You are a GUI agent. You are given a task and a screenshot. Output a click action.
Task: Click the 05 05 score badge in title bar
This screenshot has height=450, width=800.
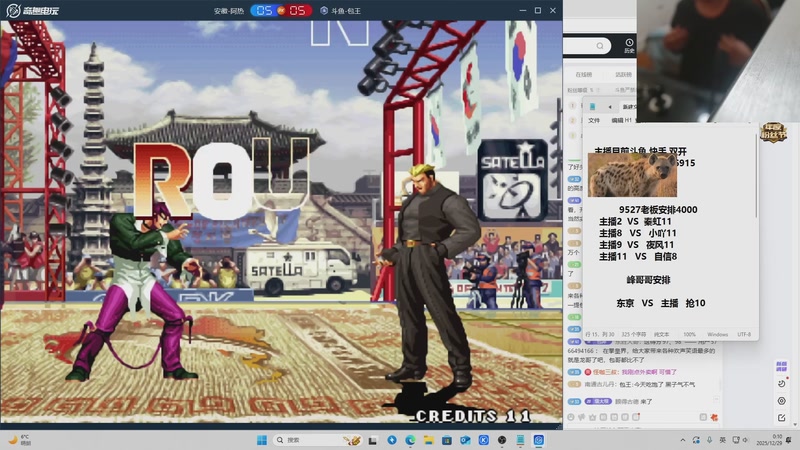281,10
